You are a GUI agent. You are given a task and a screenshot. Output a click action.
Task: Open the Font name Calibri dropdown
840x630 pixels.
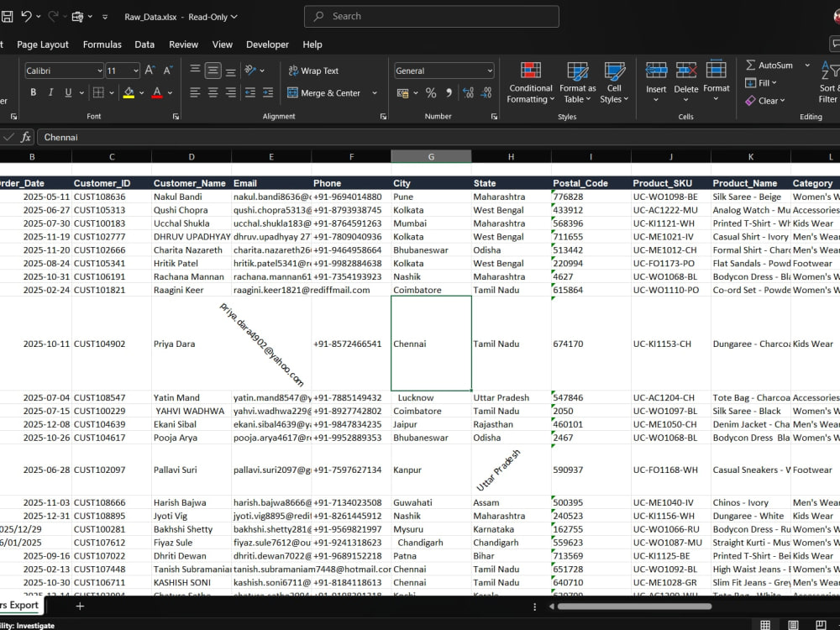(100, 71)
